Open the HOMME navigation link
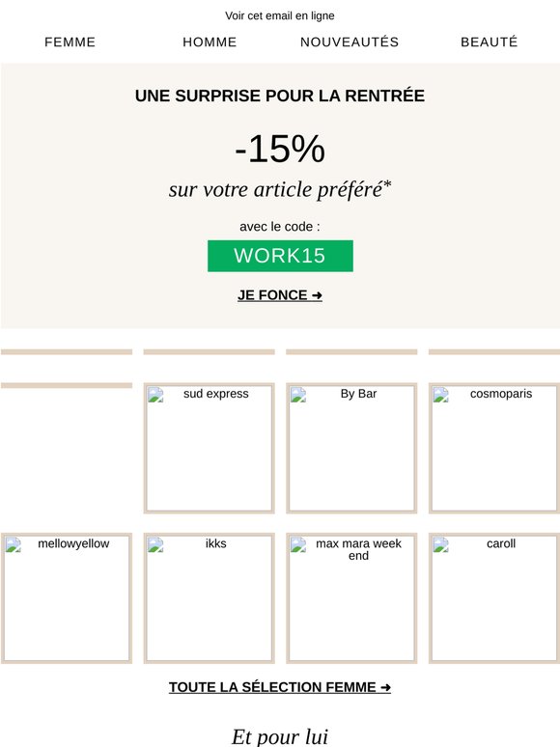 point(210,41)
